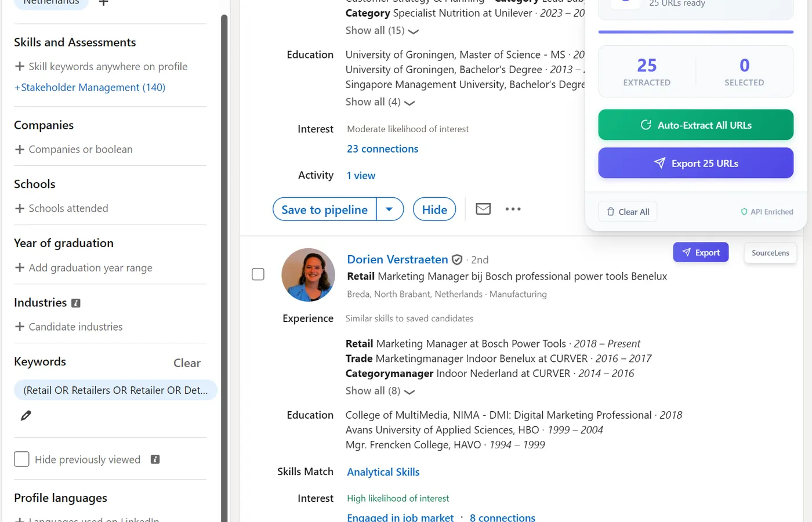Click the info icon next to Industries
The image size is (812, 522).
[75, 303]
